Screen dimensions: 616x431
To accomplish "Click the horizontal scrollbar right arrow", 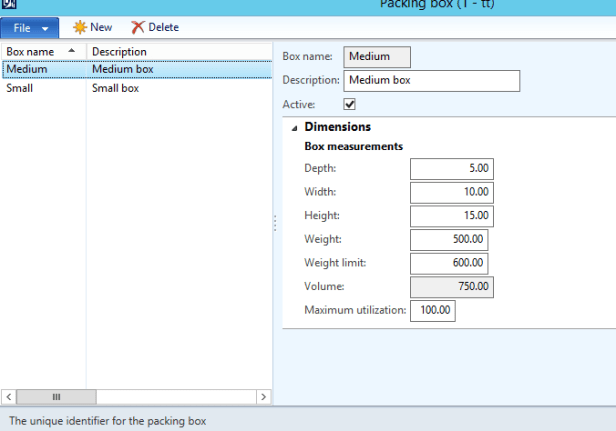I will point(263,397).
